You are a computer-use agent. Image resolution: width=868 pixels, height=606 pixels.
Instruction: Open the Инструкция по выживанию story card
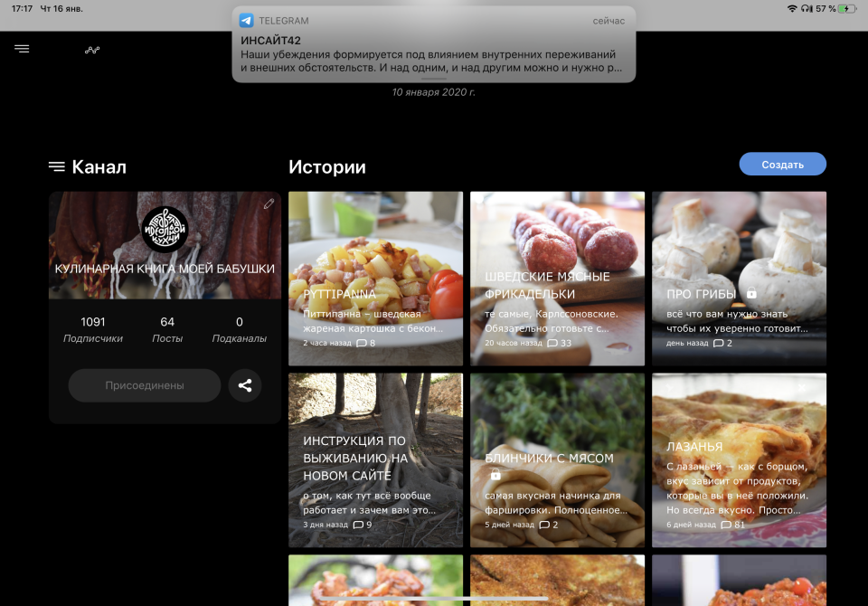click(375, 460)
